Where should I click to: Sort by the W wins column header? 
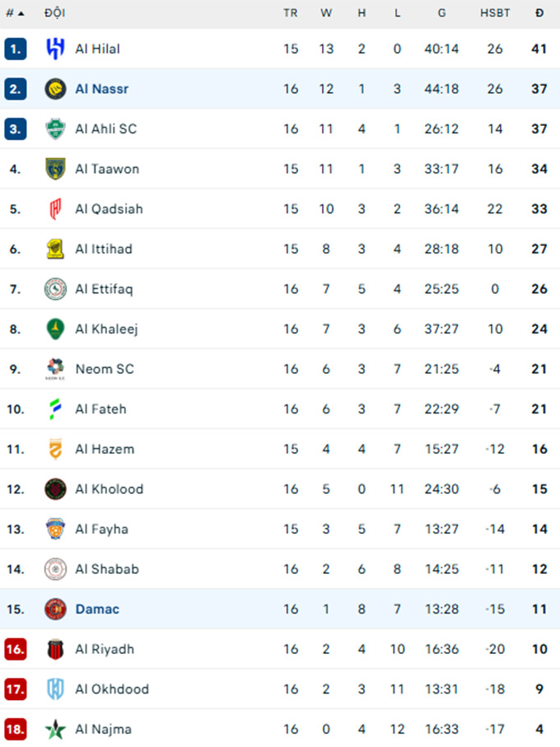click(x=326, y=13)
